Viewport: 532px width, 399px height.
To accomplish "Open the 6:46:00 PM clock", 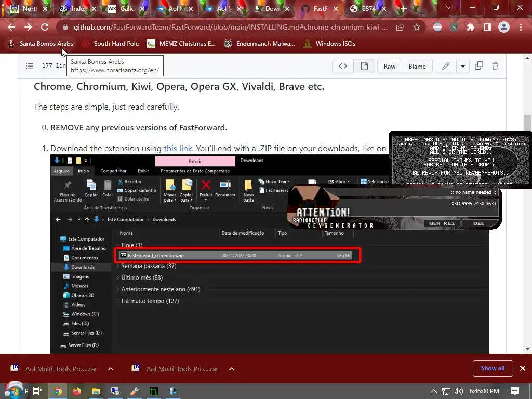I will pos(485,391).
